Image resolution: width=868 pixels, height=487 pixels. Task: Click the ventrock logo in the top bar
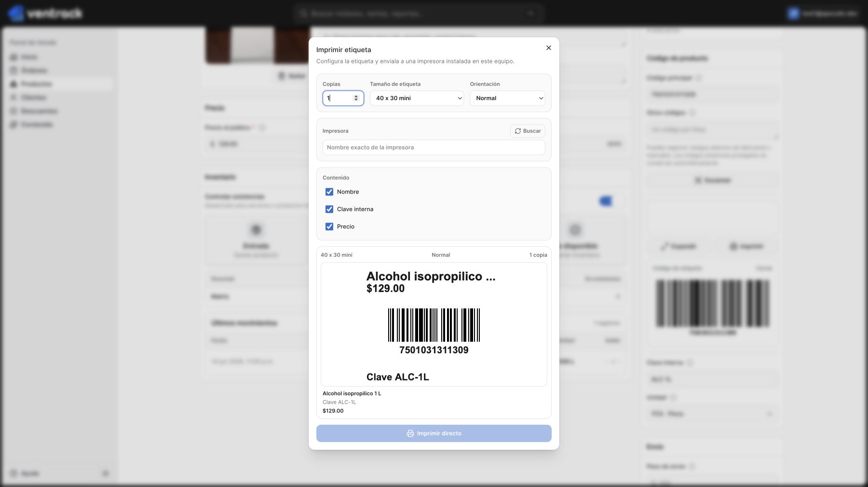pyautogui.click(x=45, y=13)
